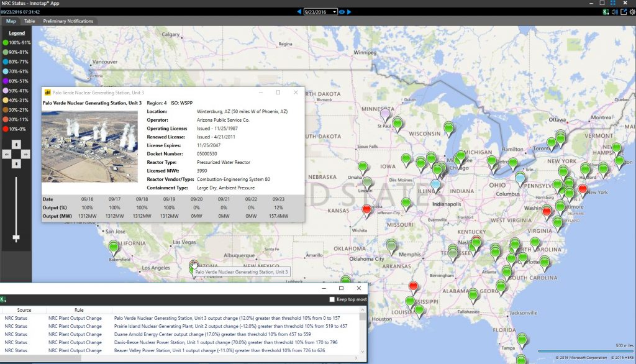Click the blue grid tiles icon in title bar

pos(613,3)
